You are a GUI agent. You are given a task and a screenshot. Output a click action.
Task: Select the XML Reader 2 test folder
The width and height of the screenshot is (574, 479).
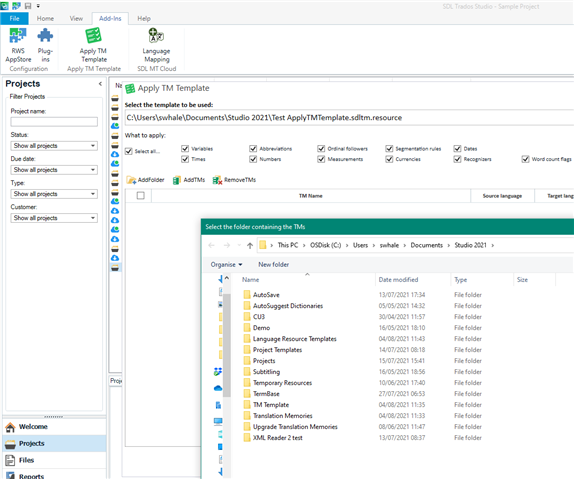coord(273,438)
